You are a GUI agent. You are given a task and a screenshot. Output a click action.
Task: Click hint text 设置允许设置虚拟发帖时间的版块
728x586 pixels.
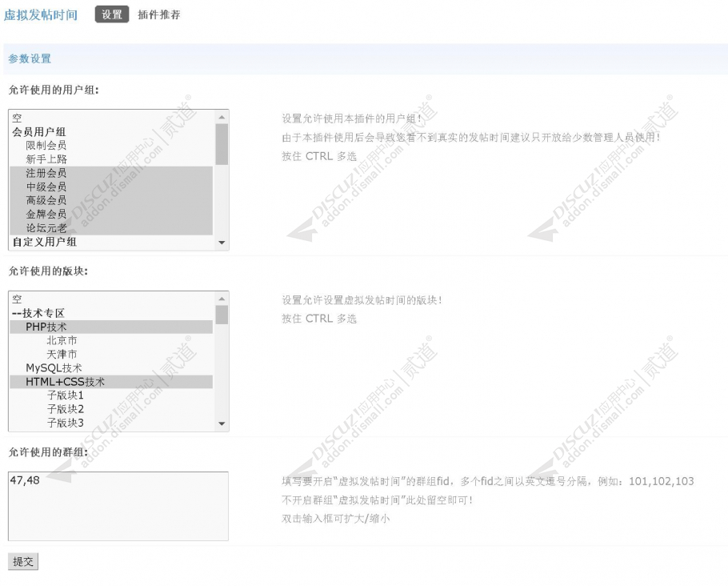point(362,300)
